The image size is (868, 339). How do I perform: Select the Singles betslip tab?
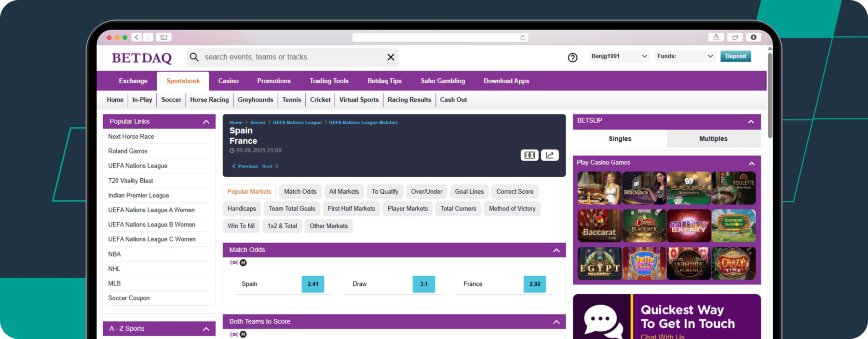coord(620,139)
